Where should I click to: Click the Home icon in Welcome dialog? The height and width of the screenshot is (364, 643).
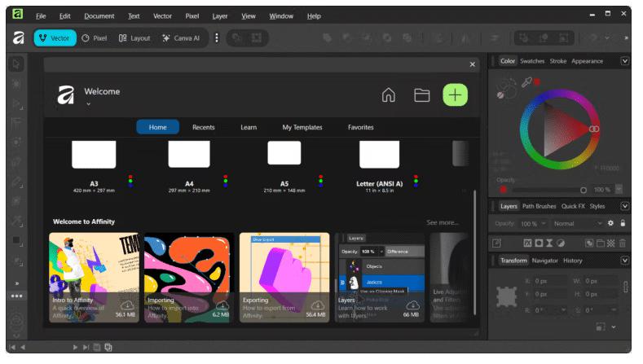[x=389, y=95]
